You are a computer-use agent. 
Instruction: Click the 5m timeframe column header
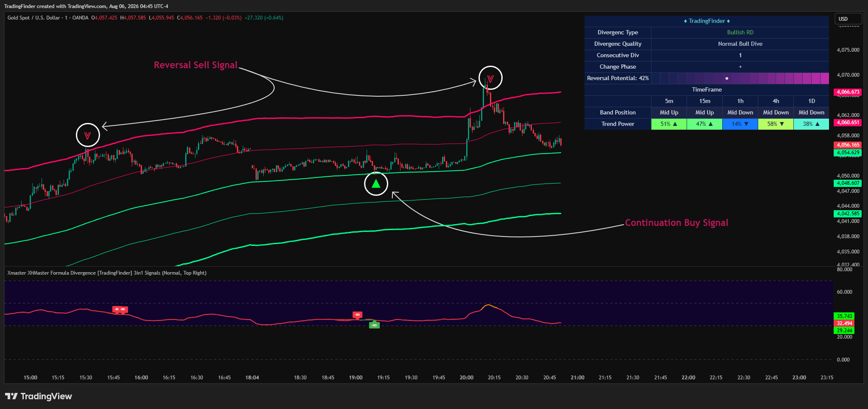669,101
